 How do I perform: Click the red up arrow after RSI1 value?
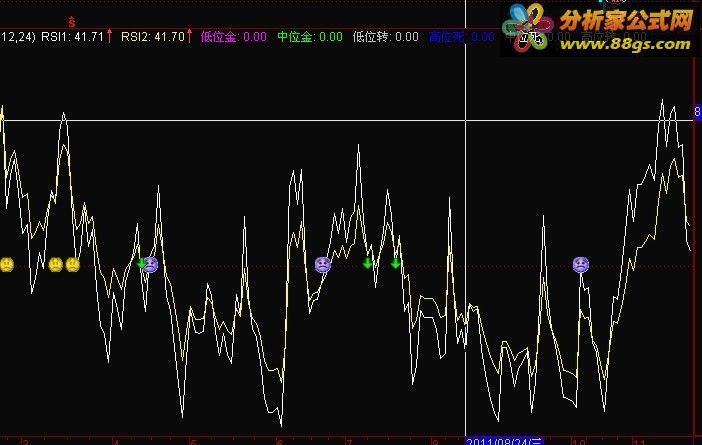[109, 36]
